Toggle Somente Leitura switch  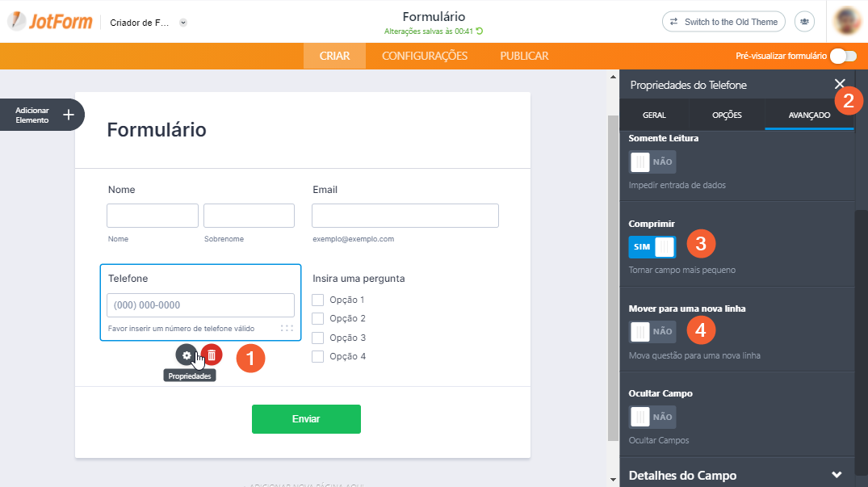coord(652,162)
